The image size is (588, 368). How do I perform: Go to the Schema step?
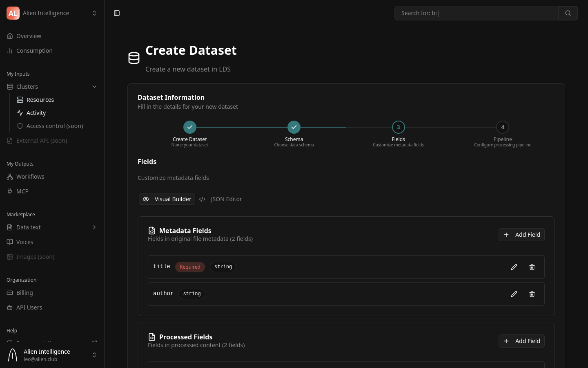(x=294, y=127)
